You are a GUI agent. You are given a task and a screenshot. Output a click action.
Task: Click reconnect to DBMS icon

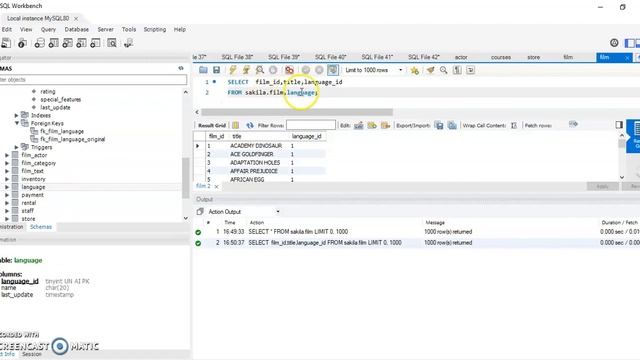(x=128, y=43)
